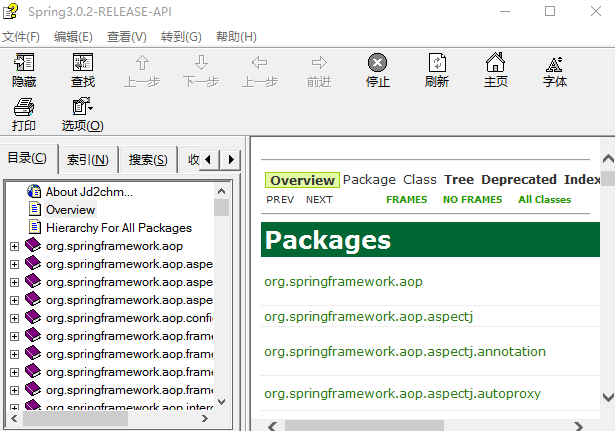Image resolution: width=615 pixels, height=431 pixels.
Task: Open the 选项 (Options) toolbar button
Action: 83,114
